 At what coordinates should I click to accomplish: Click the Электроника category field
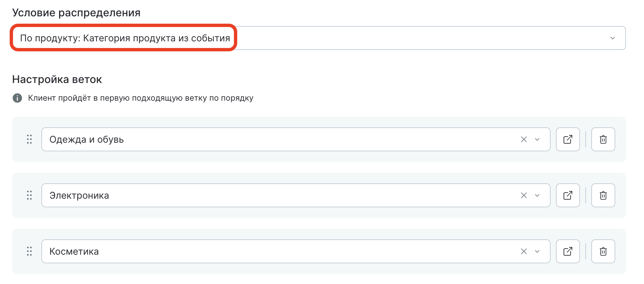[267, 195]
